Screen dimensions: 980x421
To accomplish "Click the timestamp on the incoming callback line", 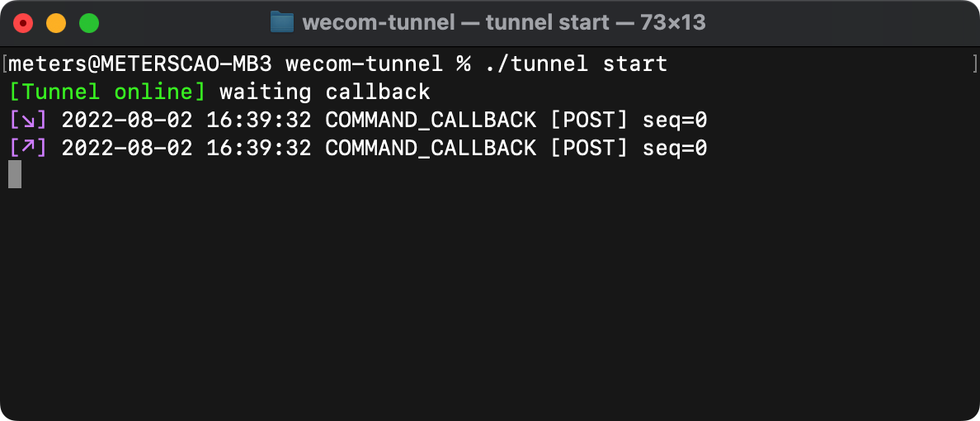I will (x=186, y=120).
